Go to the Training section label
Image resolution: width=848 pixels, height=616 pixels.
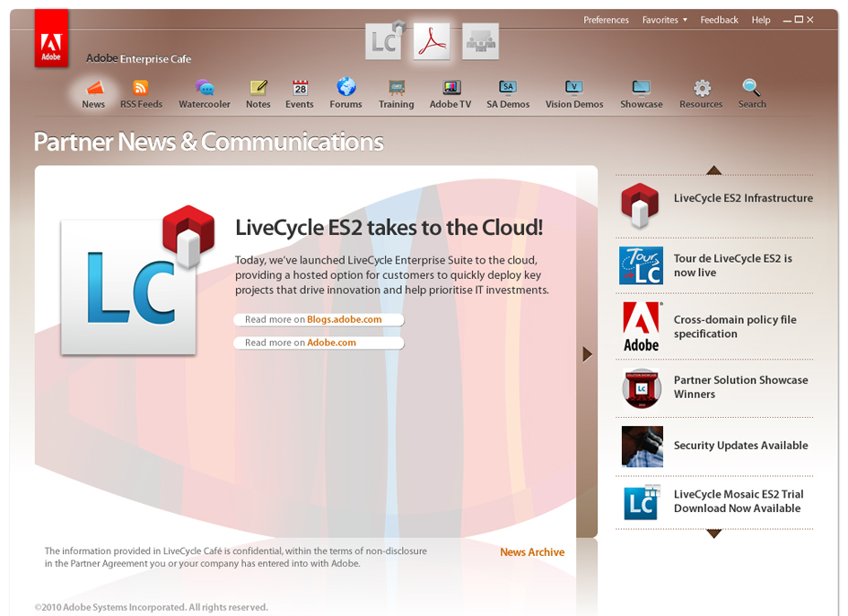pyautogui.click(x=397, y=104)
